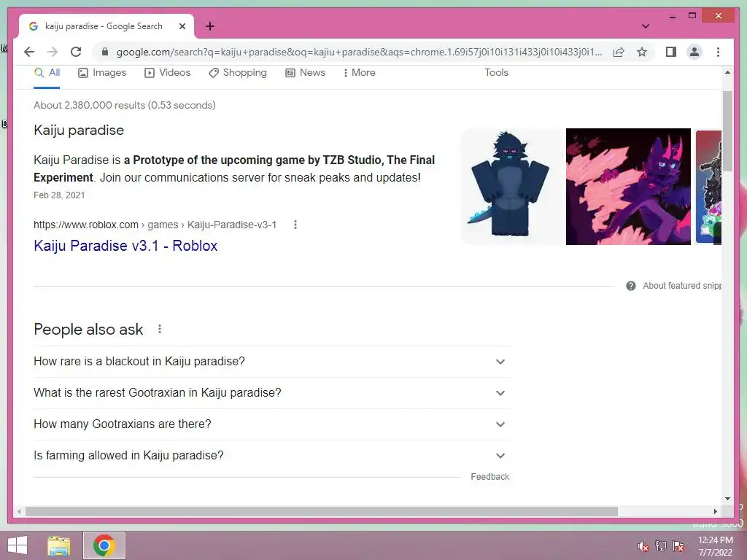Expand 'Is farming allowed in Kaiju paradise?'

(271, 456)
